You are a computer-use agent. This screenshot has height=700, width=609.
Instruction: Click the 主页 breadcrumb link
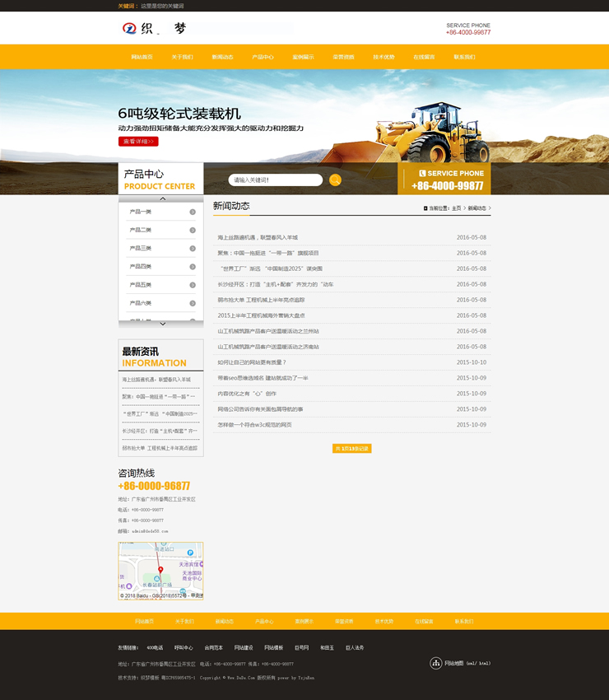456,208
